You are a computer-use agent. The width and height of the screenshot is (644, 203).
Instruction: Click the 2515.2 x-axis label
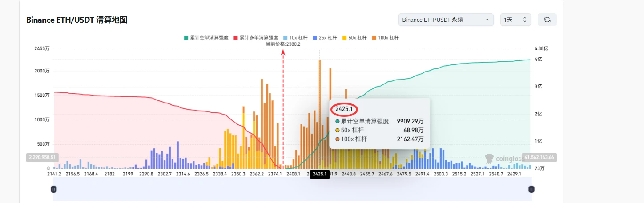pyautogui.click(x=459, y=174)
